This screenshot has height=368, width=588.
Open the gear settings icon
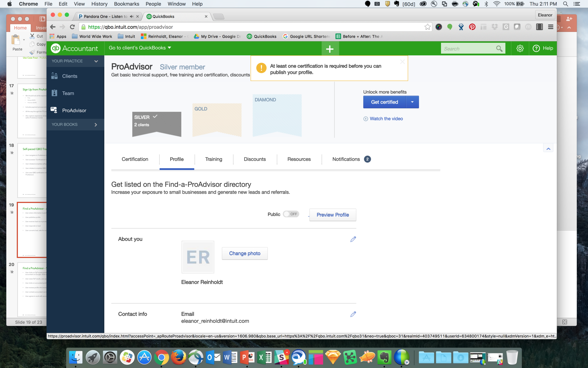pyautogui.click(x=520, y=49)
